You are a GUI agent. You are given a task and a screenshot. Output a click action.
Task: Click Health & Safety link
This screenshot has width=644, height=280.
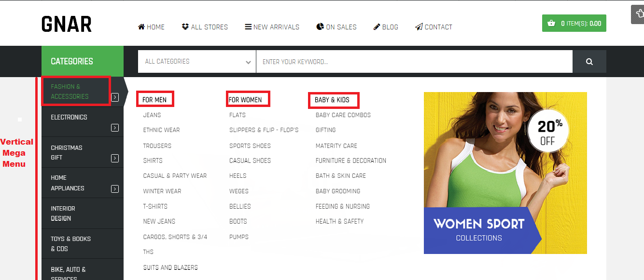(x=340, y=222)
